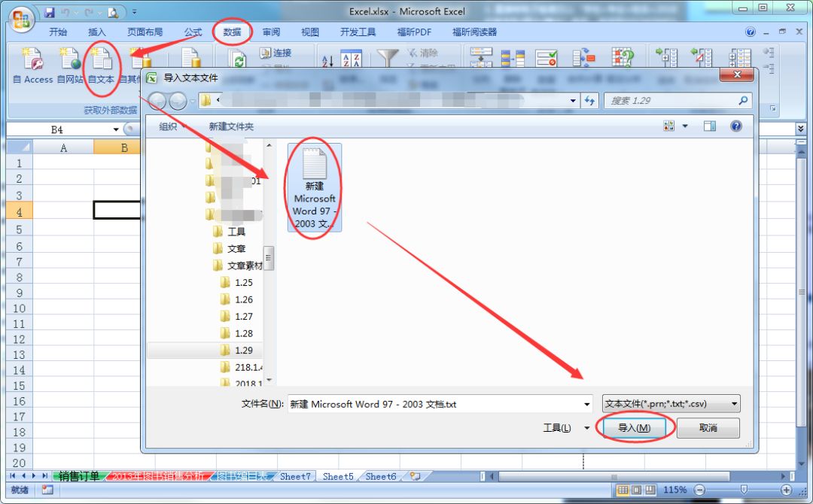Go back in file dialog
The width and height of the screenshot is (813, 504).
tap(157, 101)
